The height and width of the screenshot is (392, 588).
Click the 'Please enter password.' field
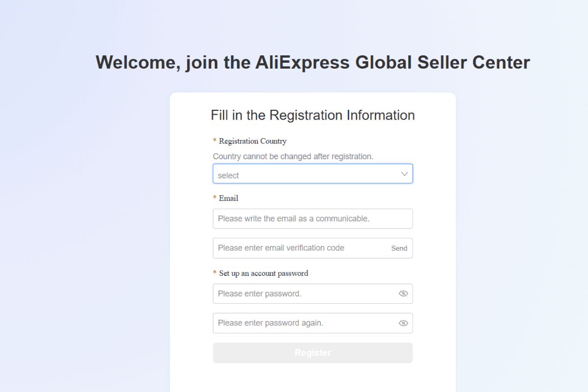313,294
